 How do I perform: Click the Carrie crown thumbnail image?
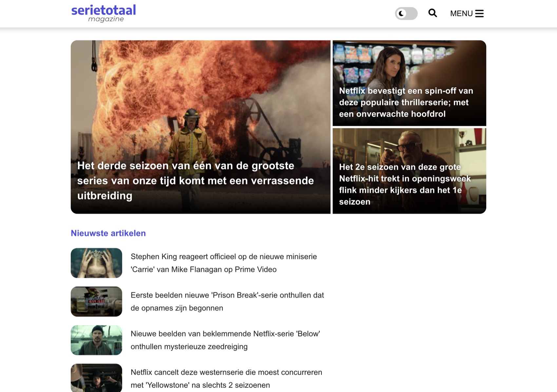[96, 263]
